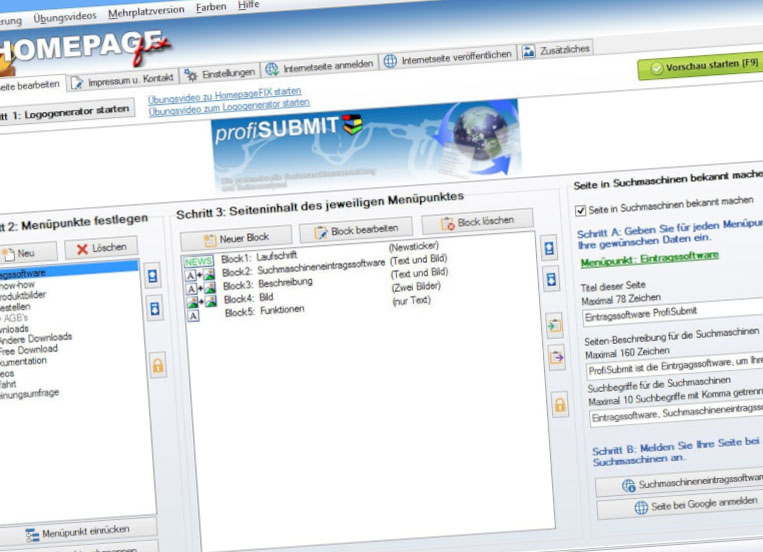Click Neuer Block button
This screenshot has height=552, width=763.
pos(236,239)
